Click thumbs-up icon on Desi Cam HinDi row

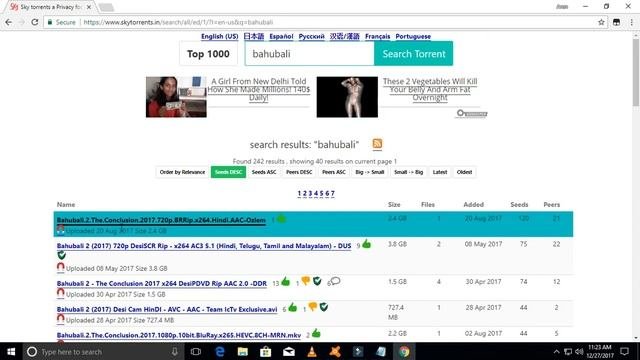point(293,307)
